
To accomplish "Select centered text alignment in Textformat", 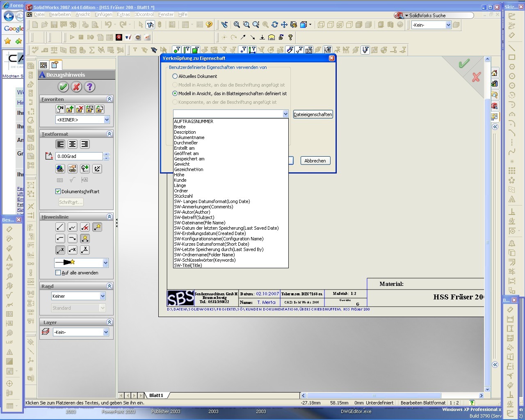I will click(73, 144).
